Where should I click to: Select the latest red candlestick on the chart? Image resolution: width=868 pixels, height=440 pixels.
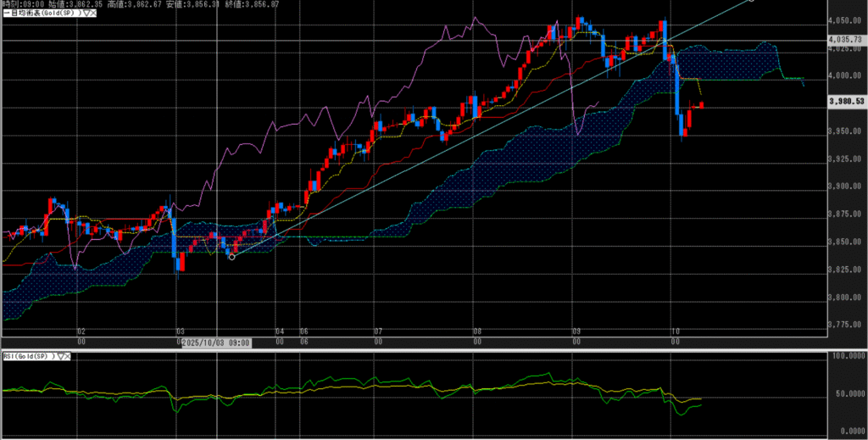point(701,104)
